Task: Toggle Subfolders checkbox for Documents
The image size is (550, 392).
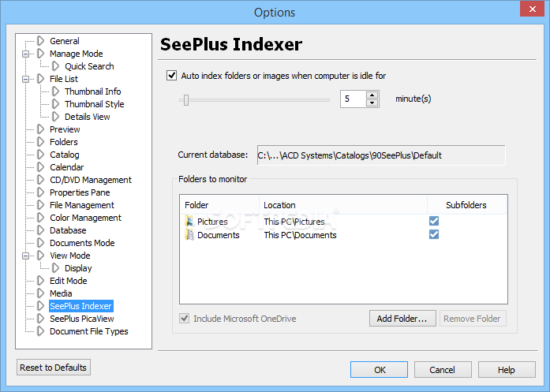Action: click(434, 234)
